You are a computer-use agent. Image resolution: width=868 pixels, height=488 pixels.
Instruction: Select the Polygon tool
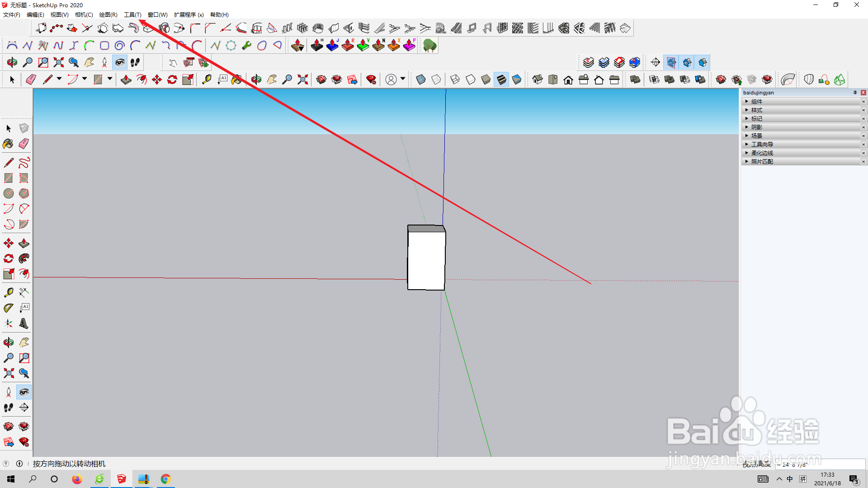pos(24,193)
